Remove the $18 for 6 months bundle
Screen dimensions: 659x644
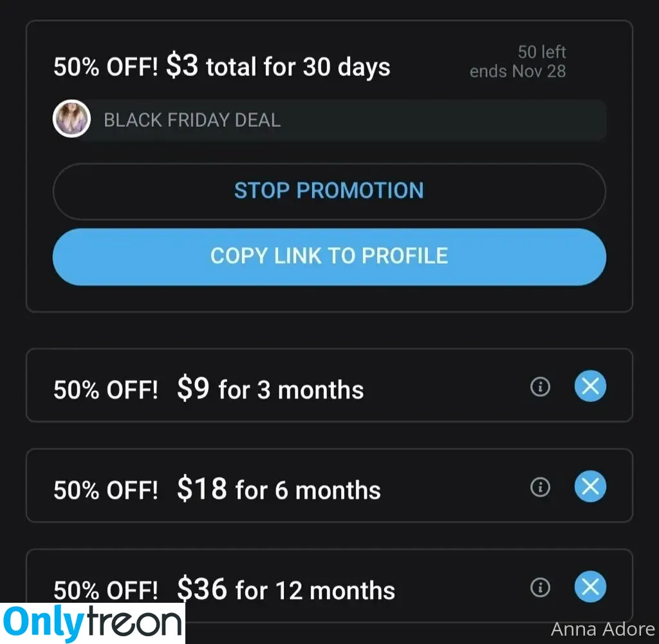[x=590, y=486]
